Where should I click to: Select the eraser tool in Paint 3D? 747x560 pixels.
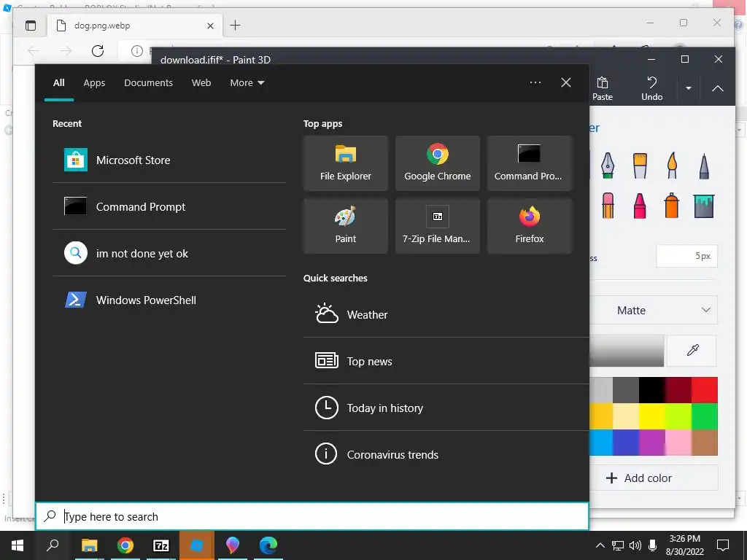click(608, 205)
